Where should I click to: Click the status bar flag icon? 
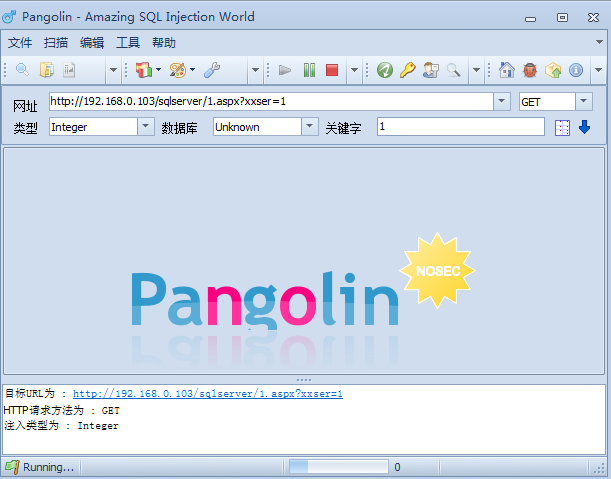point(11,467)
